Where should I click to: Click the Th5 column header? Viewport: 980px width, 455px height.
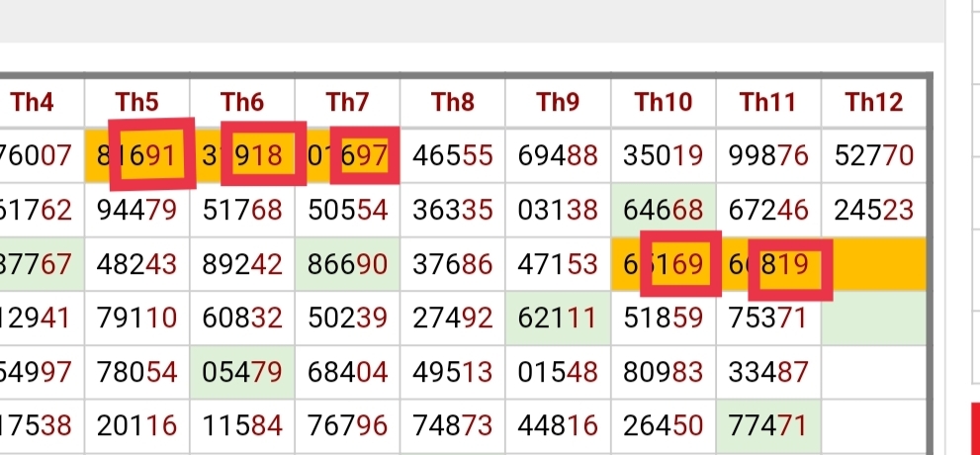(136, 102)
